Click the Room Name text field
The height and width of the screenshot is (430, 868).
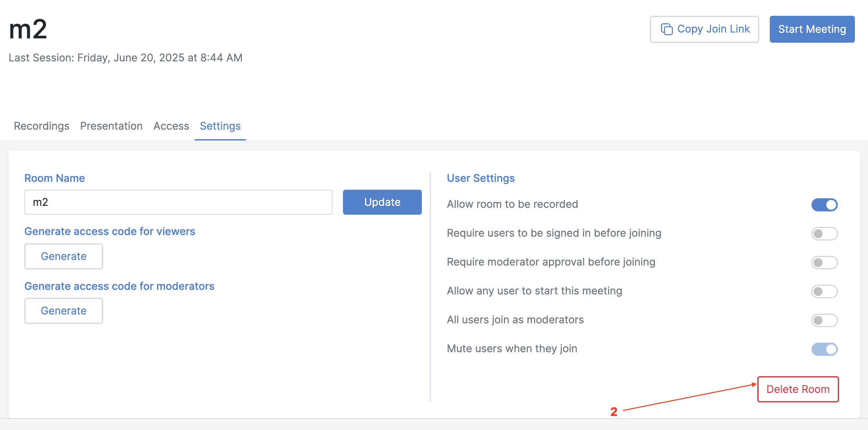click(178, 202)
